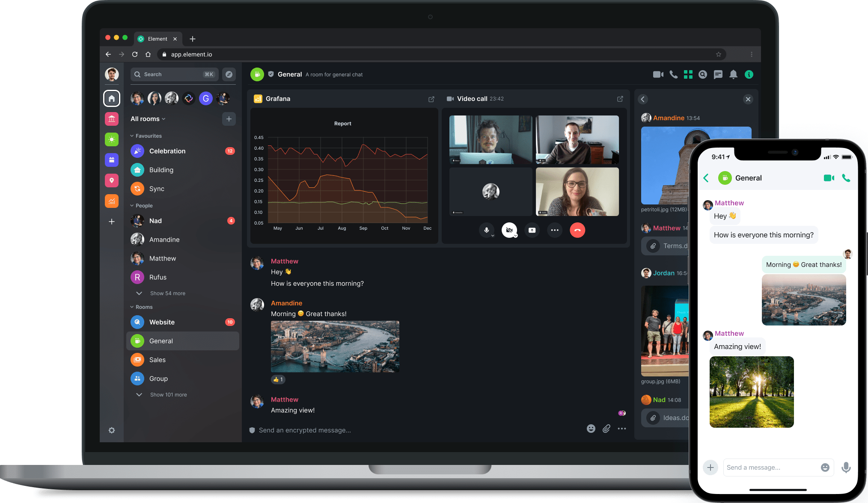The width and height of the screenshot is (868, 503).
Task: Start a voice call from the room header
Action: (x=673, y=74)
